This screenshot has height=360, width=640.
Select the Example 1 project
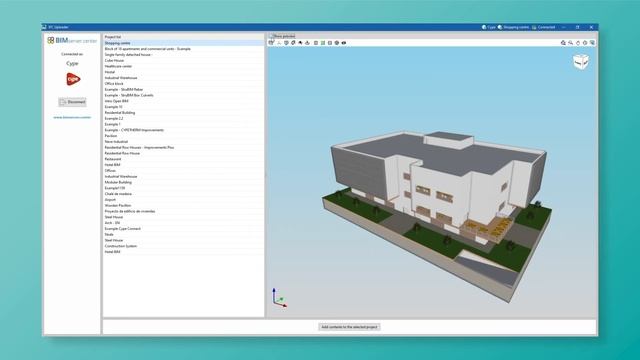[x=184, y=124]
